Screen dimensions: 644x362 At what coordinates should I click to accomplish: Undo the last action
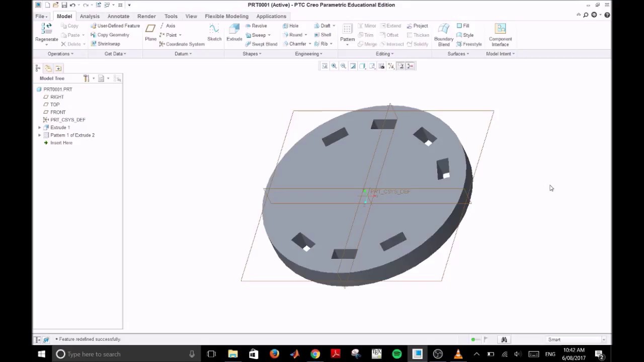tap(72, 5)
